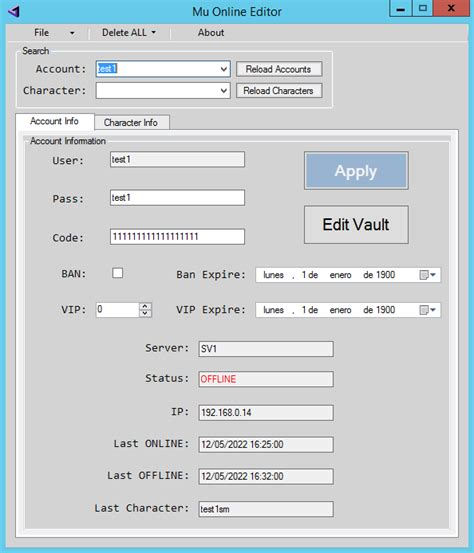
Task: Tick the BAN checkbox
Action: tap(117, 273)
